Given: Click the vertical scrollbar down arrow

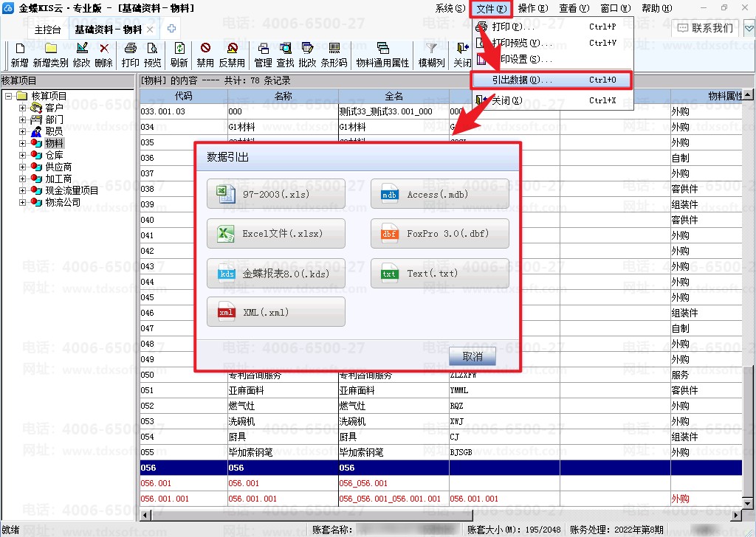Looking at the screenshot, I should tap(748, 504).
